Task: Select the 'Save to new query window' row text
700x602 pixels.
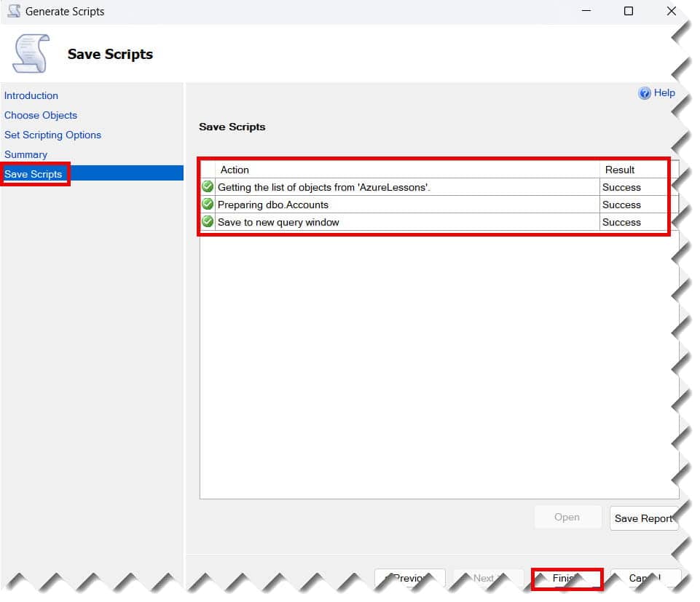Action: (278, 223)
